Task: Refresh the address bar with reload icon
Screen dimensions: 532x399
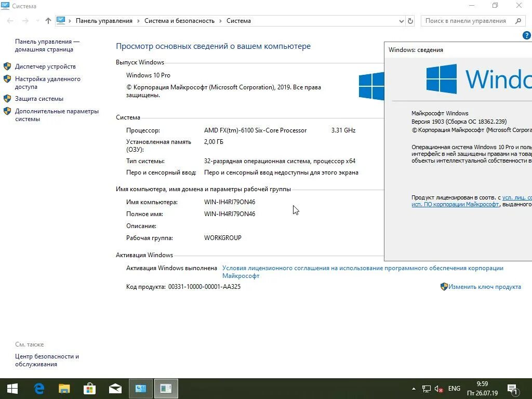Action: coord(410,21)
